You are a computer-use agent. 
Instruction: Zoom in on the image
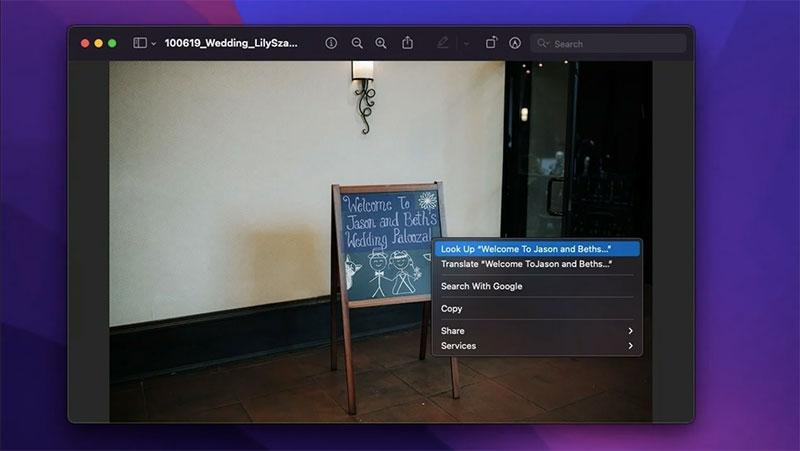381,43
